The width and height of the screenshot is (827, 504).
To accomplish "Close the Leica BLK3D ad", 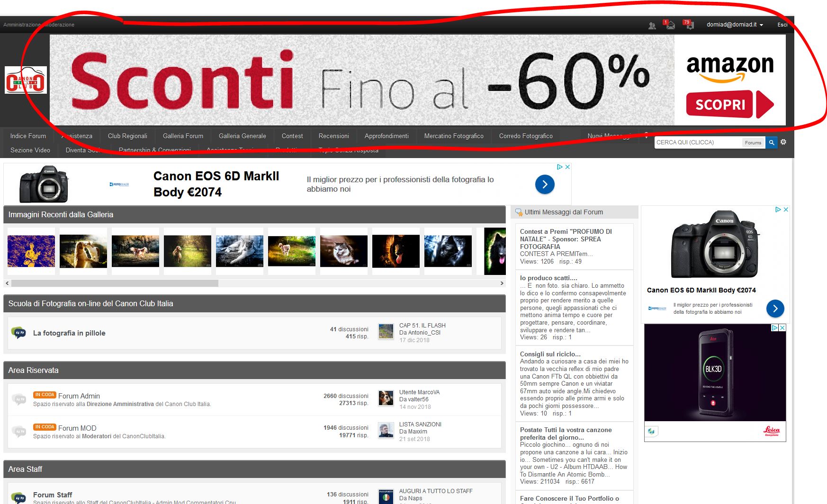I will 782,327.
